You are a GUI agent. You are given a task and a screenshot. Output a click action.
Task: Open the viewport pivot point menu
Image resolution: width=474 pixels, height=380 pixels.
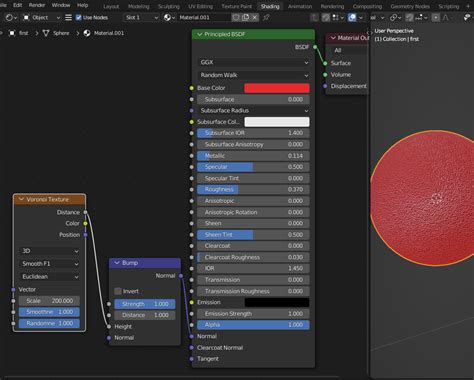(x=395, y=17)
